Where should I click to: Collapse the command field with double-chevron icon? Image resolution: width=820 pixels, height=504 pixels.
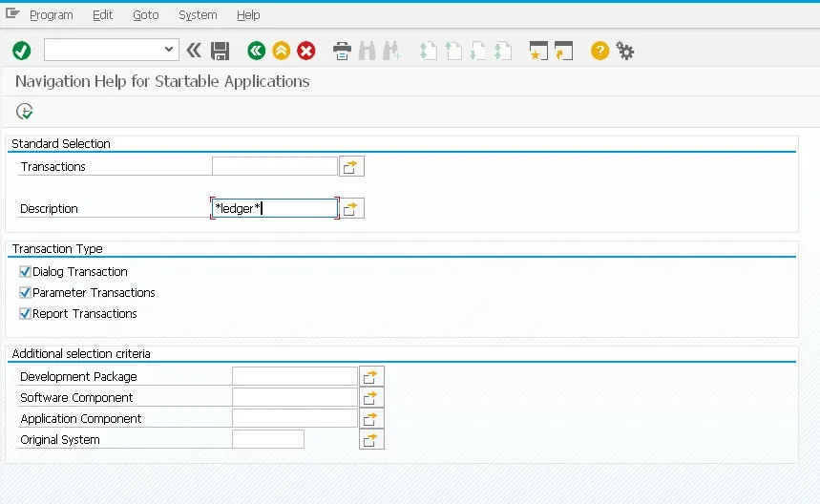[x=194, y=51]
